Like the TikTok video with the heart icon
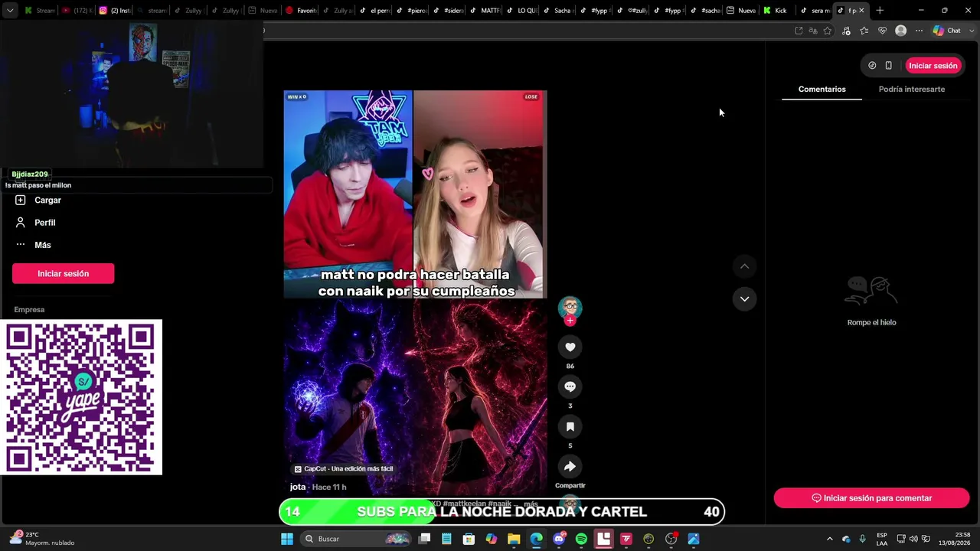Image resolution: width=980 pixels, height=551 pixels. tap(570, 347)
